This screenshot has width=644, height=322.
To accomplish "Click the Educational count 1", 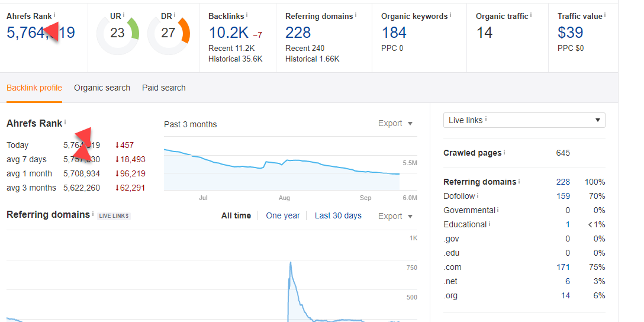I will (568, 225).
